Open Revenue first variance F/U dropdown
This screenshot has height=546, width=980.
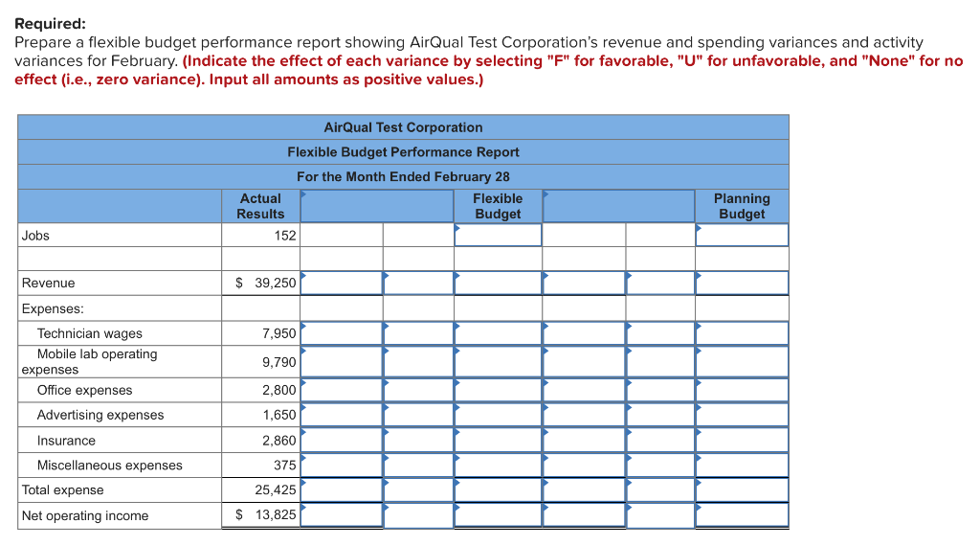click(419, 284)
